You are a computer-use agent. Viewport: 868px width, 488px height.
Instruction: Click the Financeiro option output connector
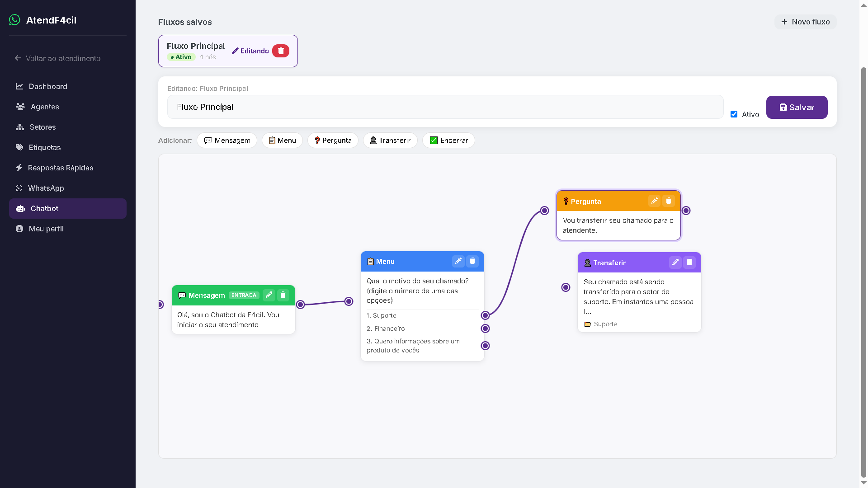(485, 328)
